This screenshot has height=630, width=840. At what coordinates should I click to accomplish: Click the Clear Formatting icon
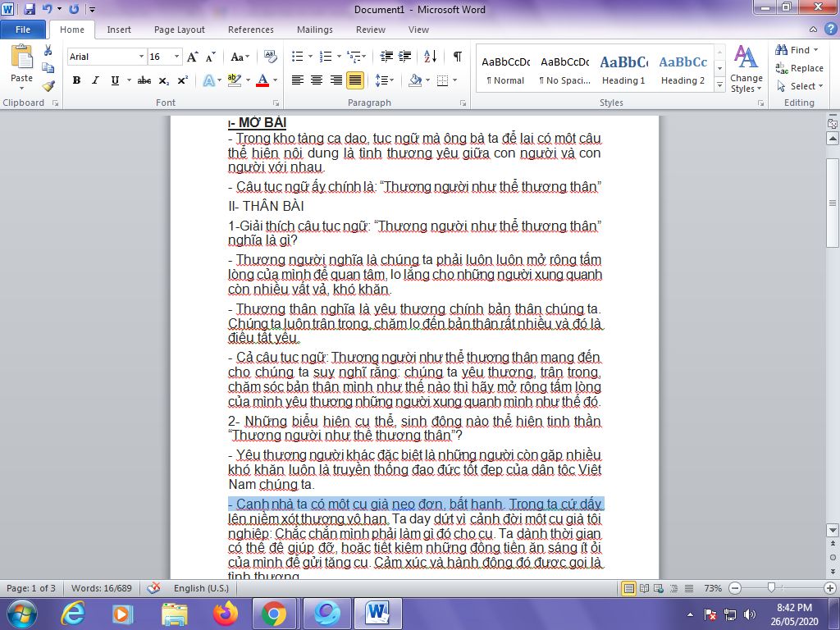[271, 57]
